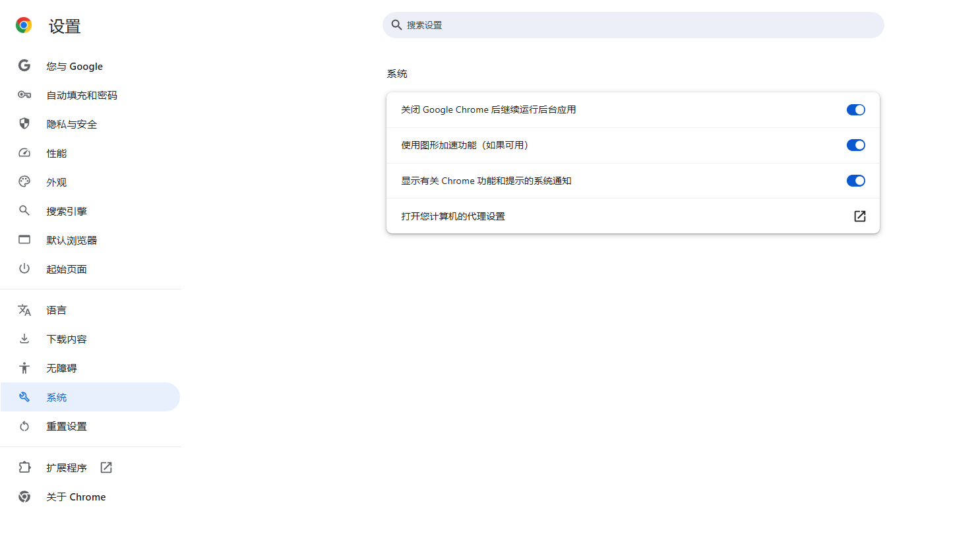Click the power icon for 起始页面
980x544 pixels.
(24, 268)
